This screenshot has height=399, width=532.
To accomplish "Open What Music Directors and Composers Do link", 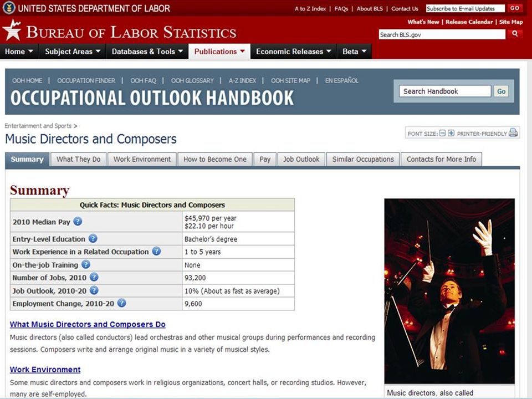I will [88, 324].
